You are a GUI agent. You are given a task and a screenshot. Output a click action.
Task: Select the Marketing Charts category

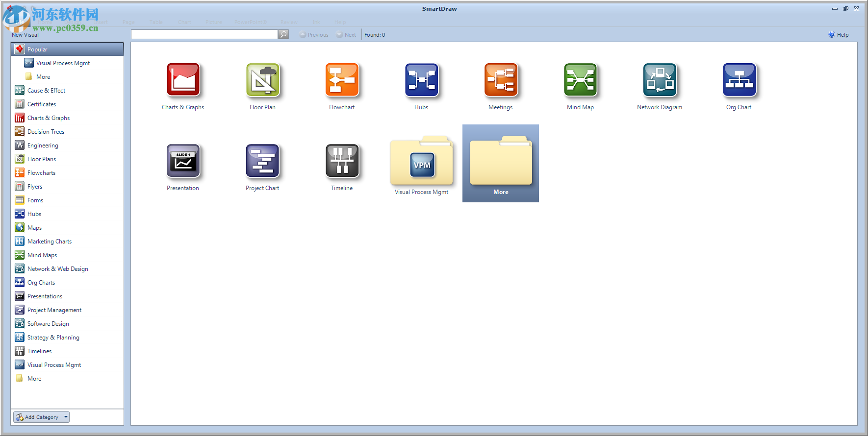(50, 242)
